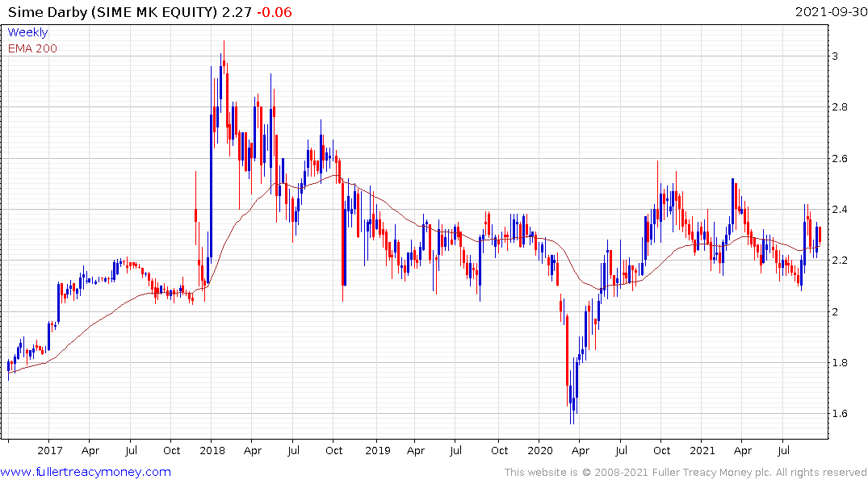Click the copyright notice text
868x484 pixels.
(x=686, y=473)
